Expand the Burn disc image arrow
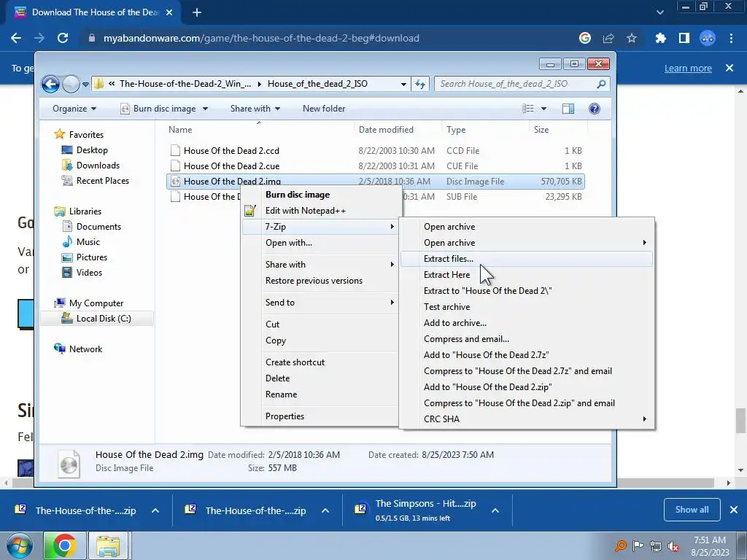The height and width of the screenshot is (560, 747). 205,109
